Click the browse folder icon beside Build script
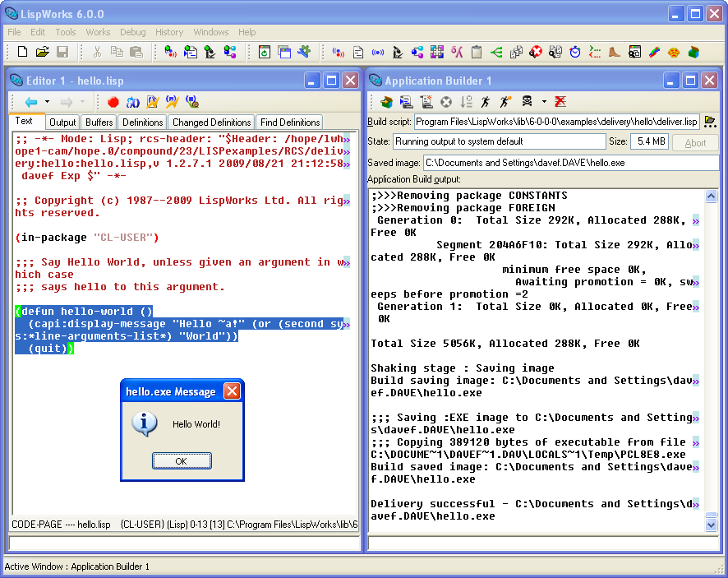728x578 pixels. 710,122
